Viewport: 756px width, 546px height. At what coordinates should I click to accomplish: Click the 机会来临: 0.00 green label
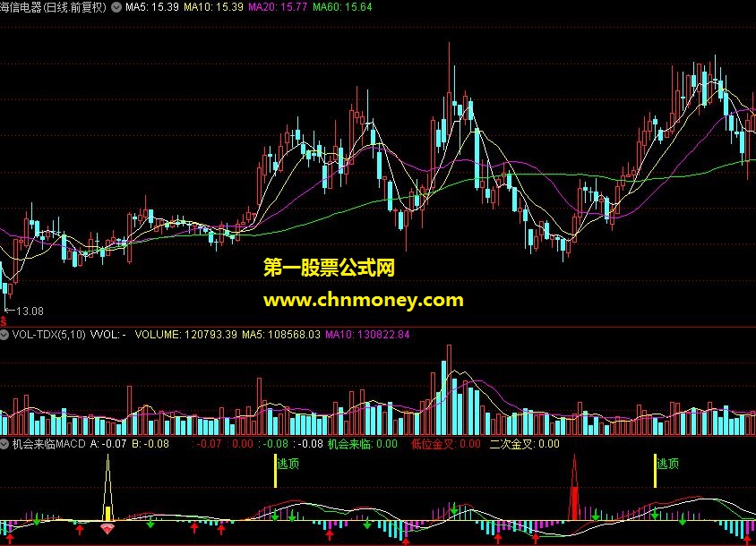tap(363, 444)
